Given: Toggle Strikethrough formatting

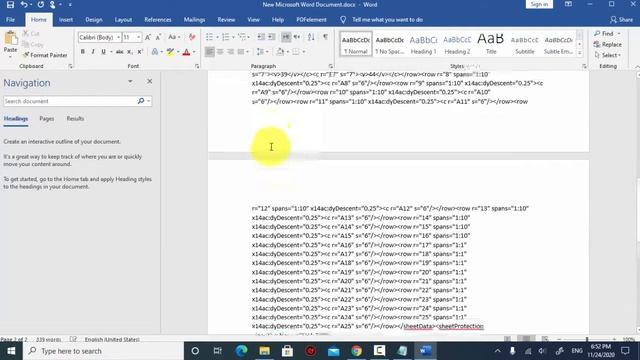Looking at the screenshot, I should [x=120, y=52].
